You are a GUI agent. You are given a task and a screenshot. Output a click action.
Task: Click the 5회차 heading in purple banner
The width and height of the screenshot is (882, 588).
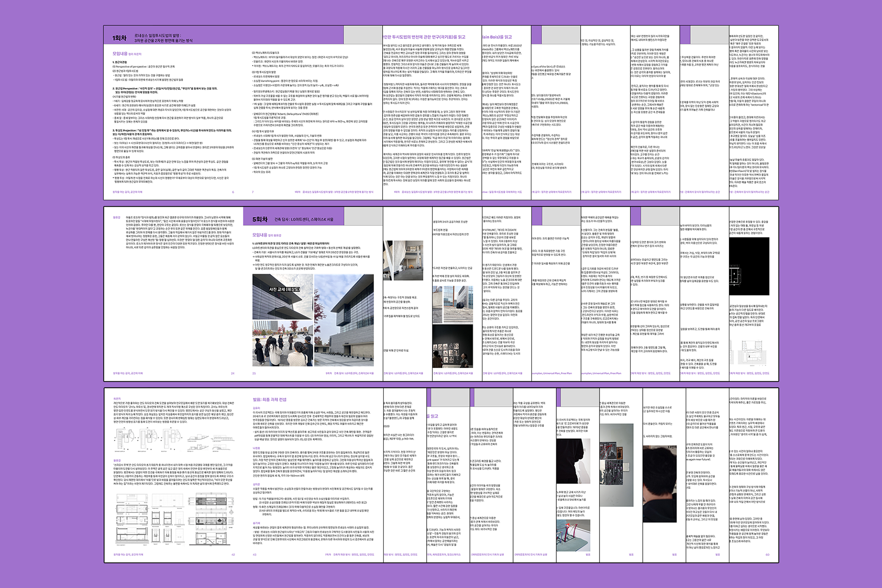click(260, 220)
